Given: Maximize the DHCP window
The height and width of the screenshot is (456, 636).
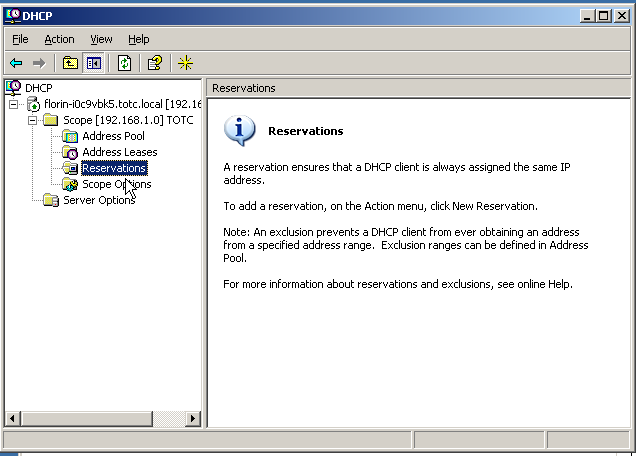Looking at the screenshot, I should [x=604, y=16].
